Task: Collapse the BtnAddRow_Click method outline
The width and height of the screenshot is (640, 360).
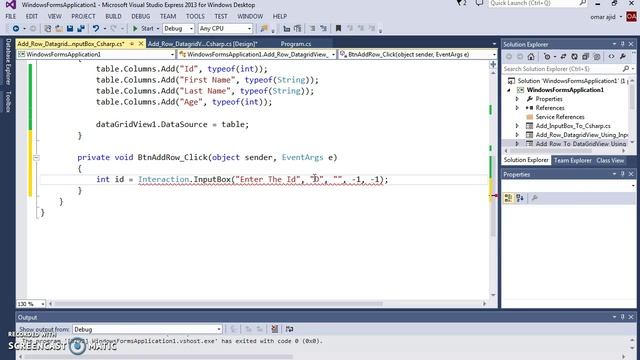Action: pyautogui.click(x=36, y=158)
